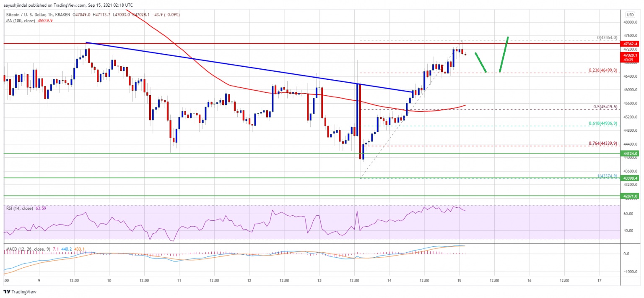This screenshot has width=644, height=298.
Task: Click the date 13 on time axis
Action: coord(319,280)
